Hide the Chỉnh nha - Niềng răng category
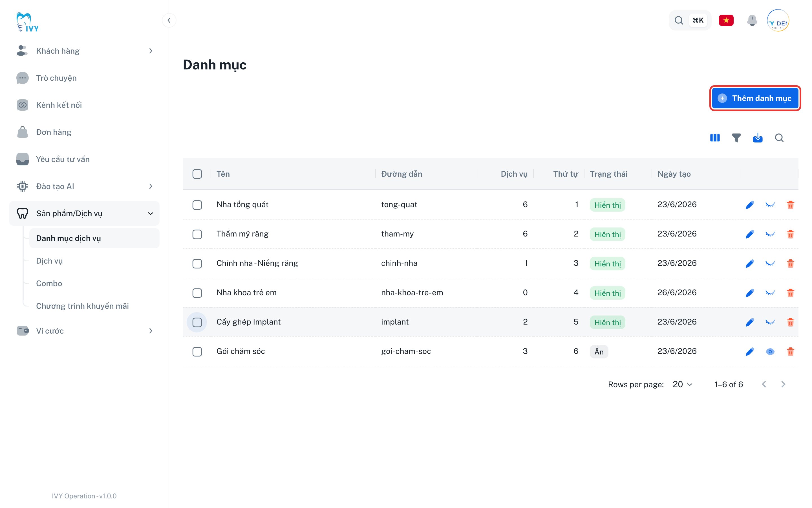Screen dimensions: 812x508 (x=770, y=263)
